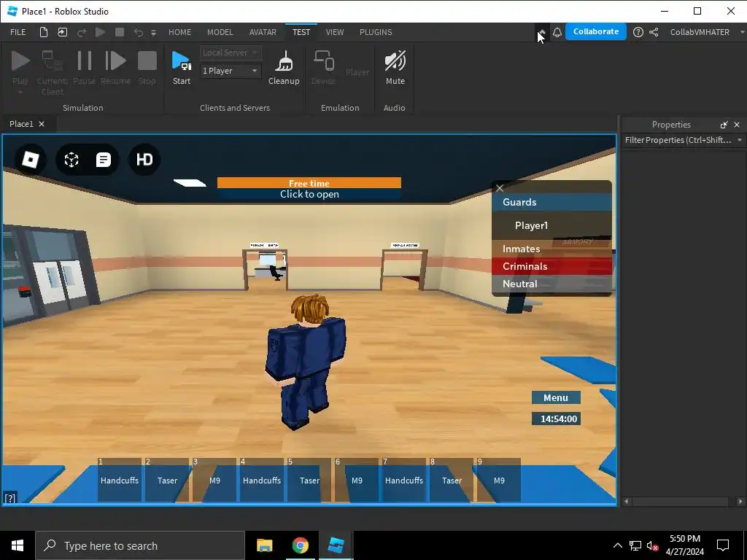Open notifications bell icon
Viewport: 747px width, 560px height.
point(557,32)
